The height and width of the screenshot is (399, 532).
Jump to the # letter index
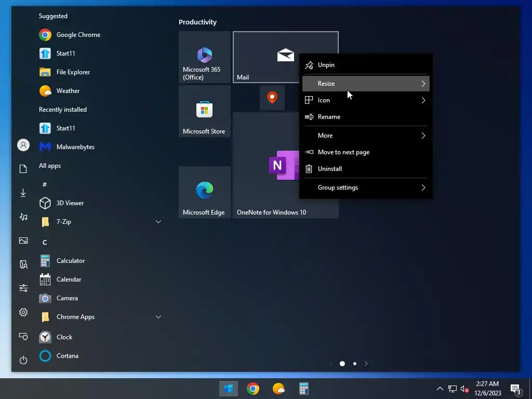pos(45,184)
